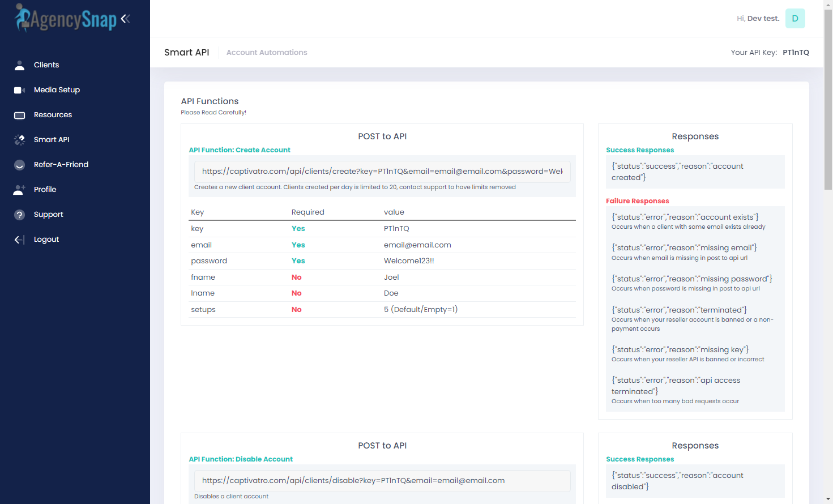
Task: Click the Smart API page title
Action: 186,53
